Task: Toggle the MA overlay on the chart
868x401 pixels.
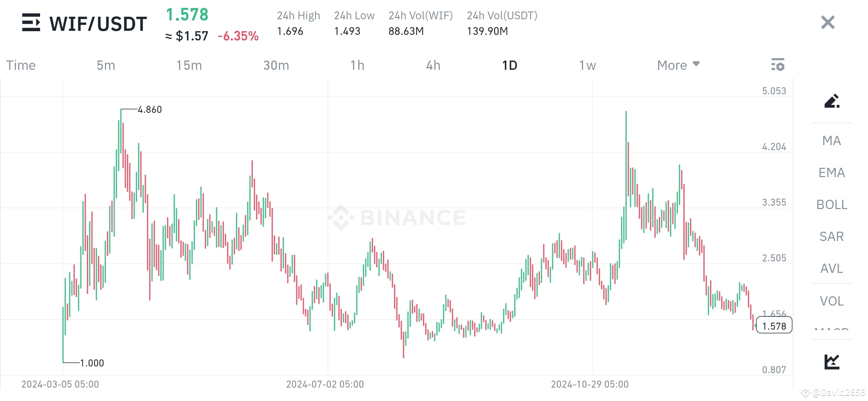Action: point(831,141)
